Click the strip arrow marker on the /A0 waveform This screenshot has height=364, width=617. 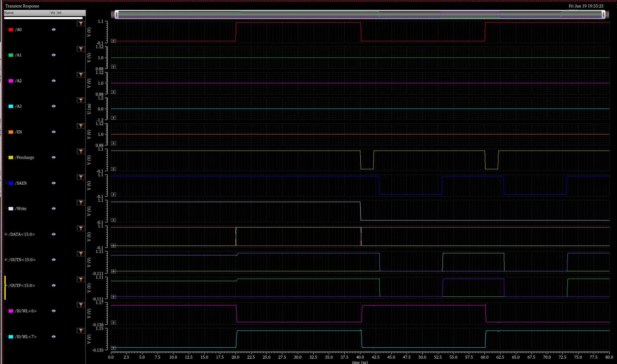114,41
